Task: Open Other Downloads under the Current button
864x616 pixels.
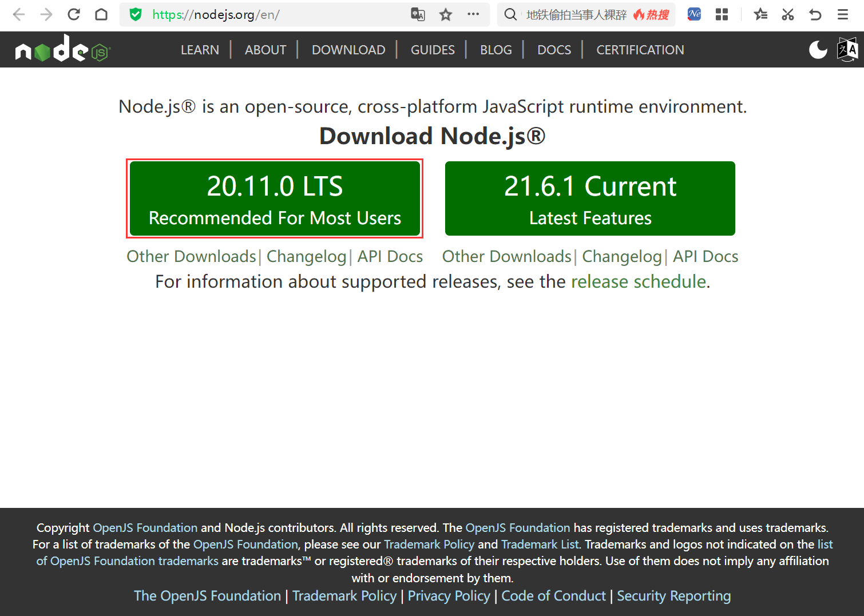Action: 507,256
